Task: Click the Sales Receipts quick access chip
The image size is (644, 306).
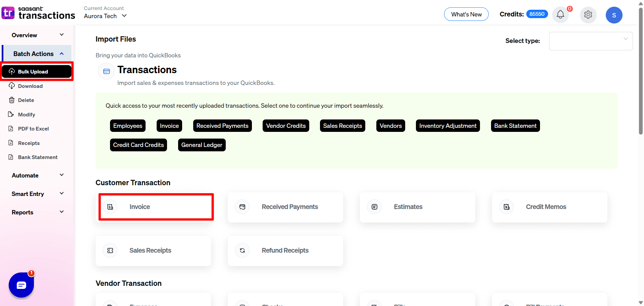Action: click(x=342, y=126)
